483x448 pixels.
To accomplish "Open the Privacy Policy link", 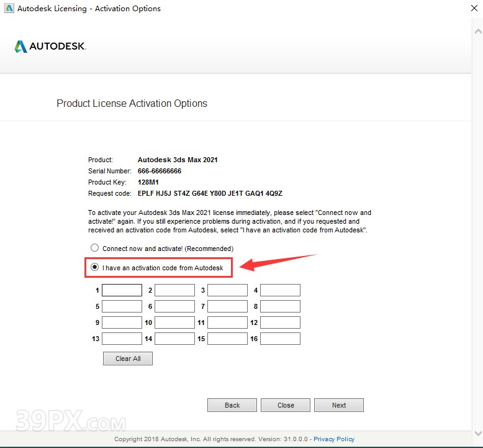I will tap(334, 439).
